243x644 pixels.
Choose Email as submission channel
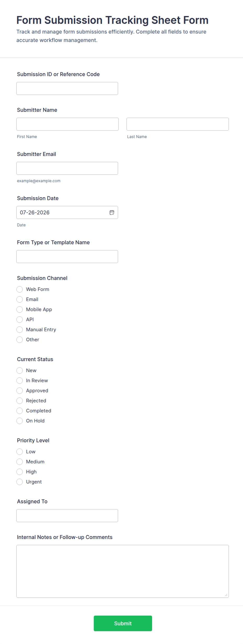coord(20,299)
